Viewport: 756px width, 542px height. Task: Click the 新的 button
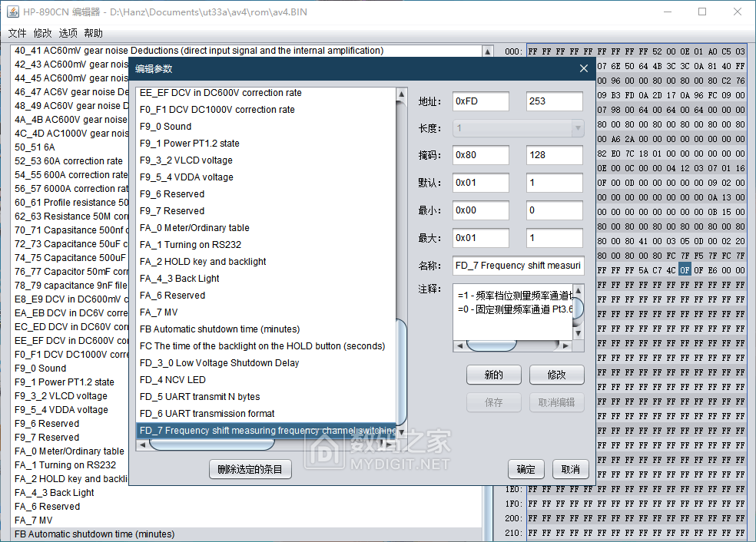pyautogui.click(x=493, y=375)
